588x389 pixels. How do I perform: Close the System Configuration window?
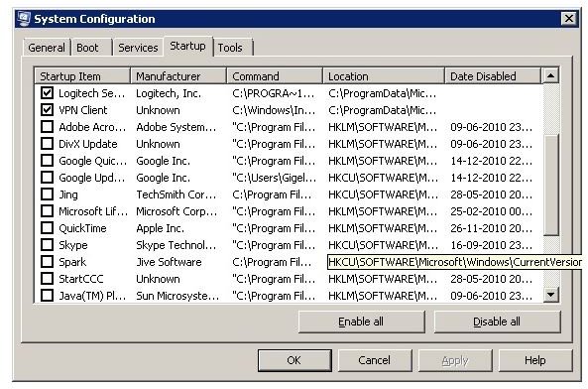(569, 19)
